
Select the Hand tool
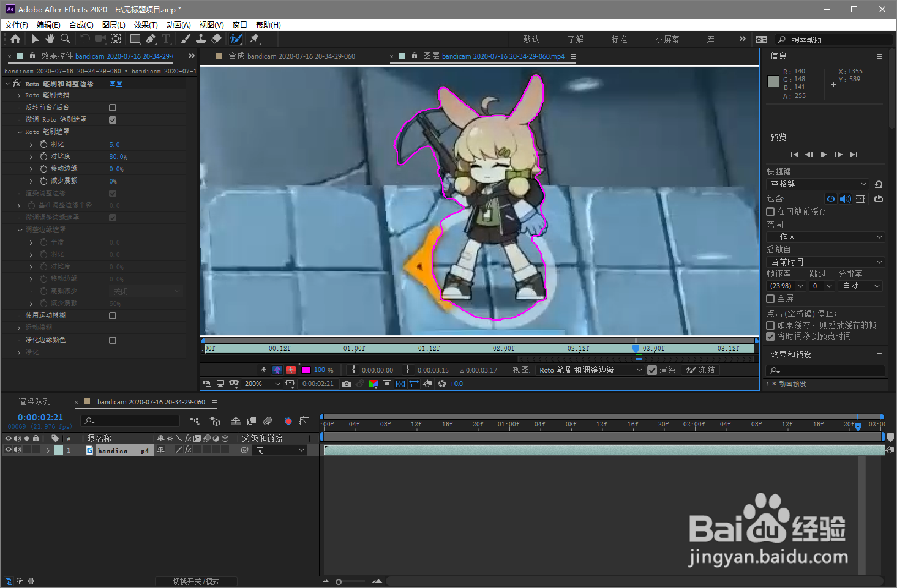50,39
